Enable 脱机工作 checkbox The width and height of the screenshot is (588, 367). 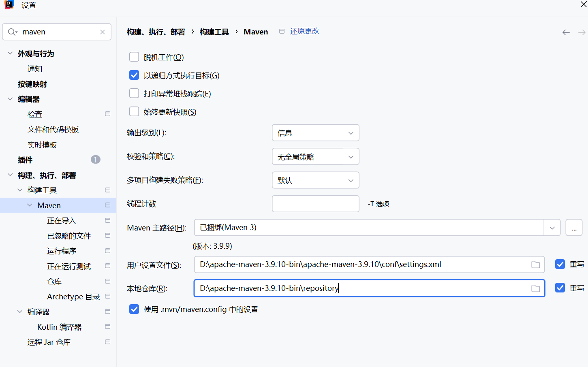click(x=134, y=57)
